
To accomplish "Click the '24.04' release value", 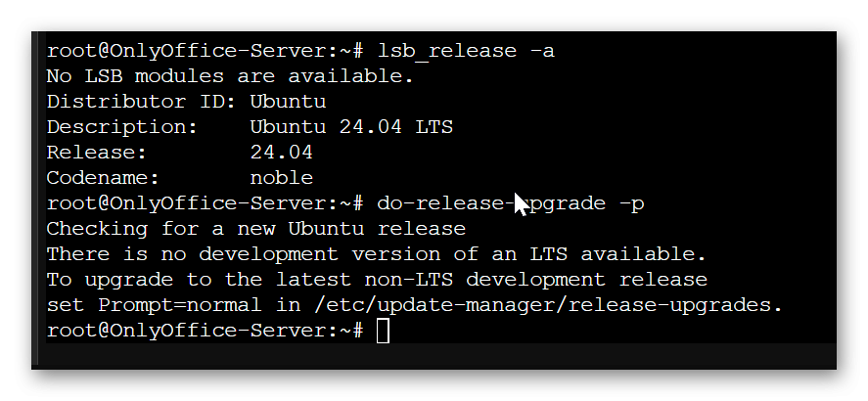I will (281, 153).
